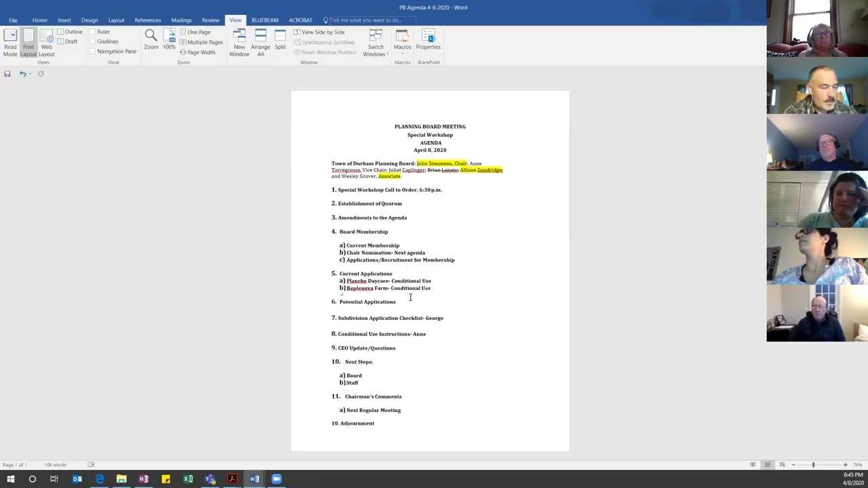
Task: Go to the Home tab
Action: pyautogui.click(x=39, y=20)
